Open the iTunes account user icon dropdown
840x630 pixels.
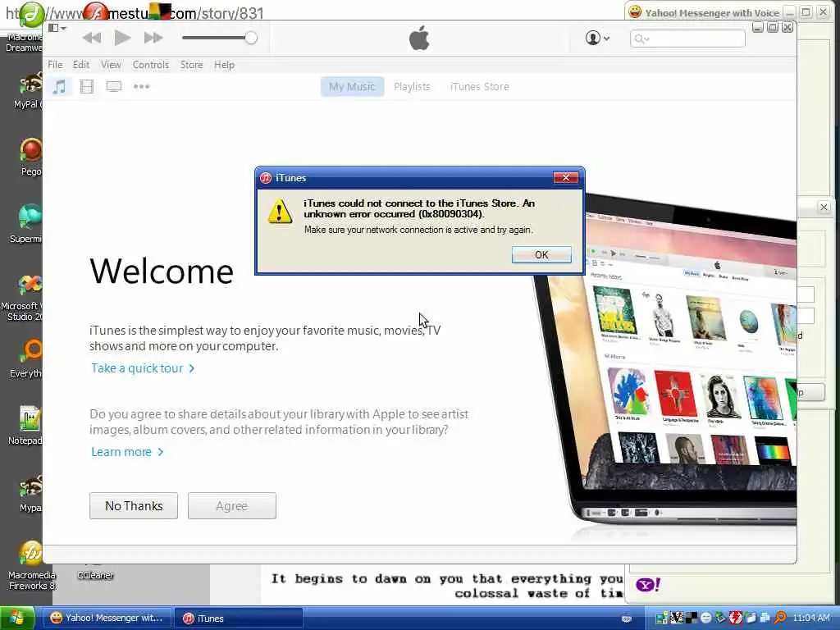click(597, 38)
